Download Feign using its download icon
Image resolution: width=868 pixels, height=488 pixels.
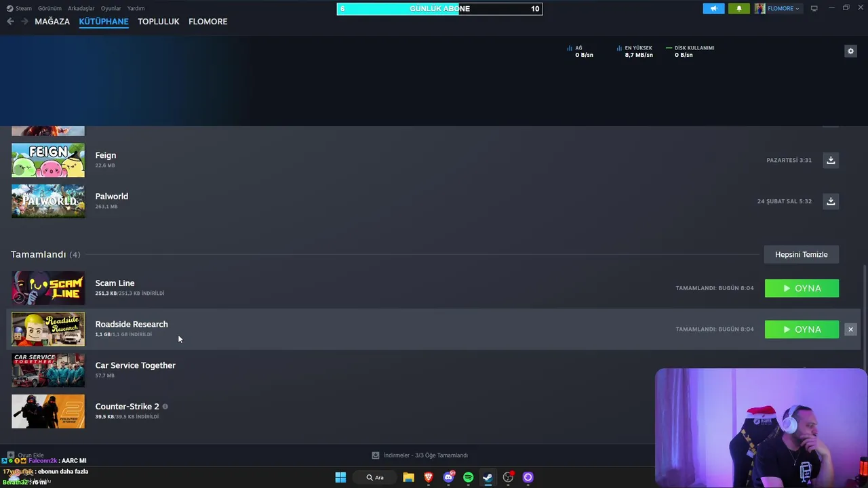click(x=831, y=160)
